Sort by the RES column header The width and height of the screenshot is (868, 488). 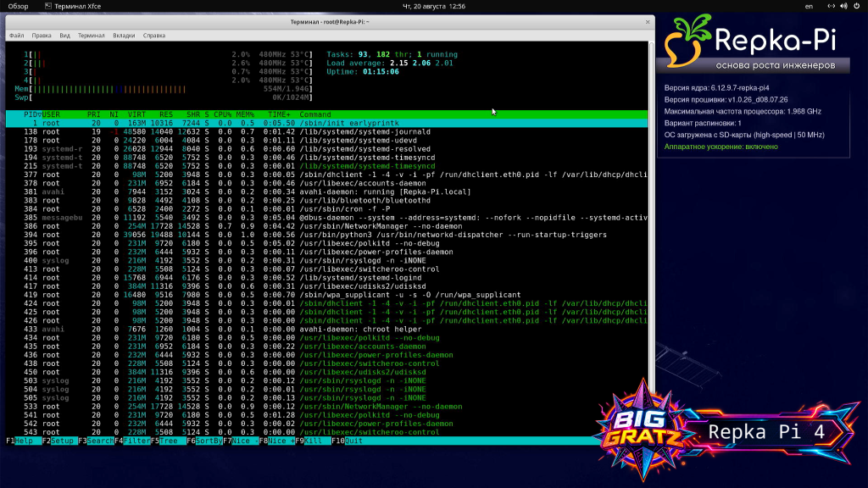pyautogui.click(x=166, y=114)
